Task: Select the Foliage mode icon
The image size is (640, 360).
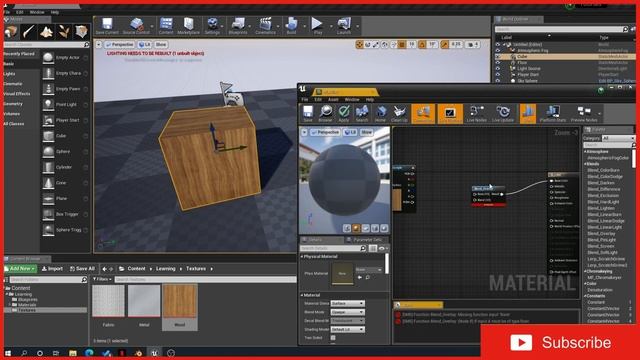Action: (x=64, y=32)
